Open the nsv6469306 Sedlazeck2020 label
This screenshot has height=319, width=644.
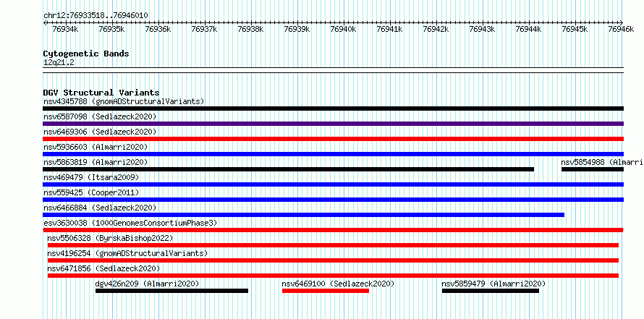100,132
